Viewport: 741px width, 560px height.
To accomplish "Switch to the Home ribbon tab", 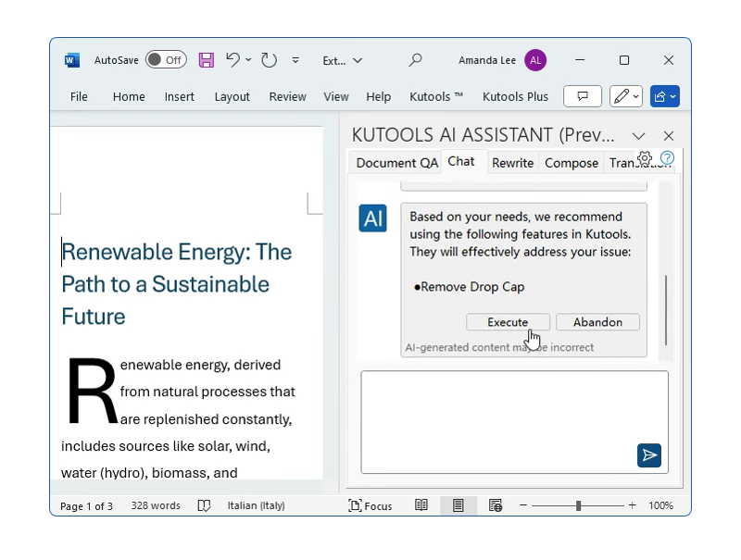I will point(129,96).
